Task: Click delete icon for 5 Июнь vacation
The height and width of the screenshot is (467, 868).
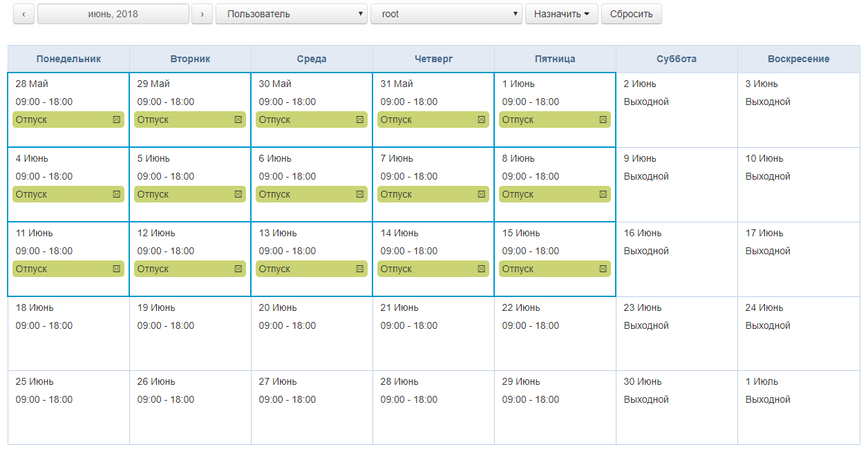Action: coord(238,194)
